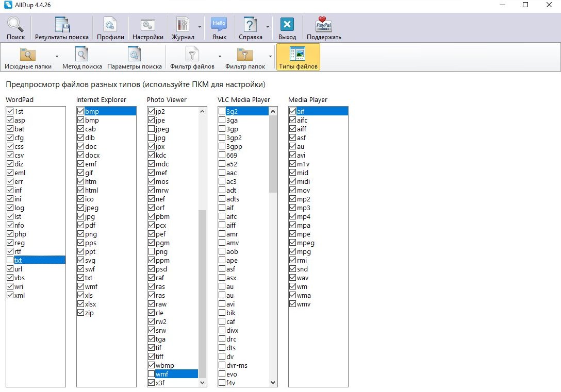The width and height of the screenshot is (561, 392).
Task: Uncheck 1st in the WordPad list
Action: click(x=10, y=111)
